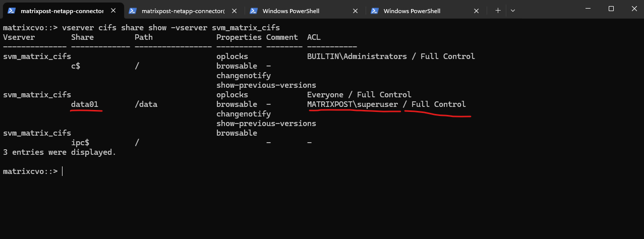Minimize the Windows Terminal window
This screenshot has width=644, height=239.
587,9
